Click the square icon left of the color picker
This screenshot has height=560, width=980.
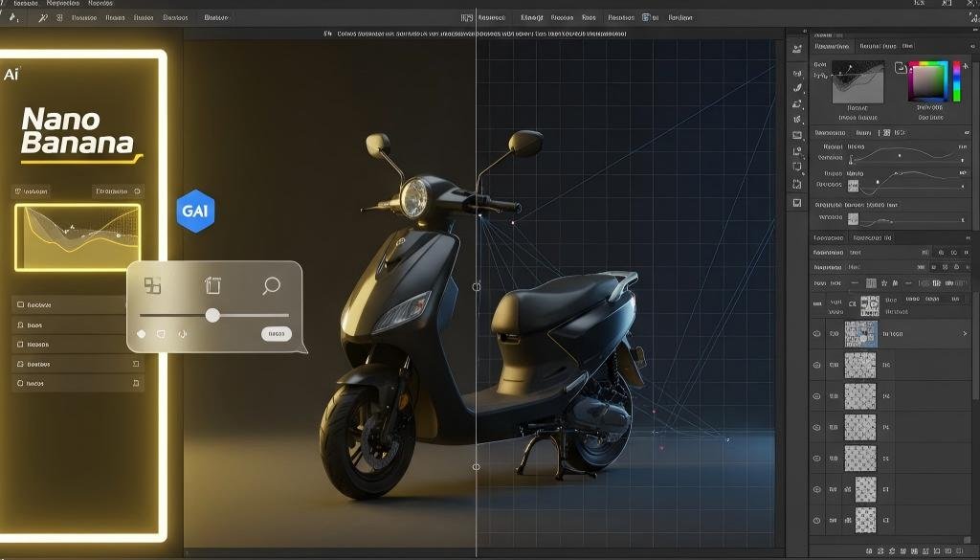coord(900,68)
